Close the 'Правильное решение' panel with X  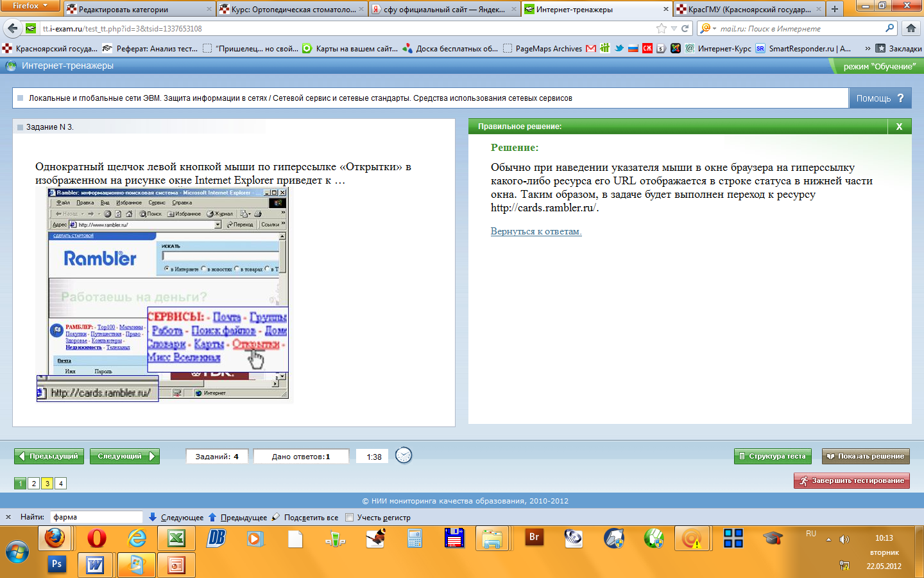pyautogui.click(x=899, y=127)
